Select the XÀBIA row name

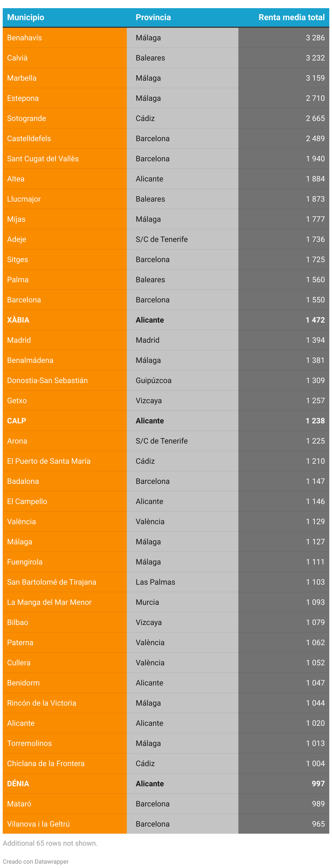(18, 320)
